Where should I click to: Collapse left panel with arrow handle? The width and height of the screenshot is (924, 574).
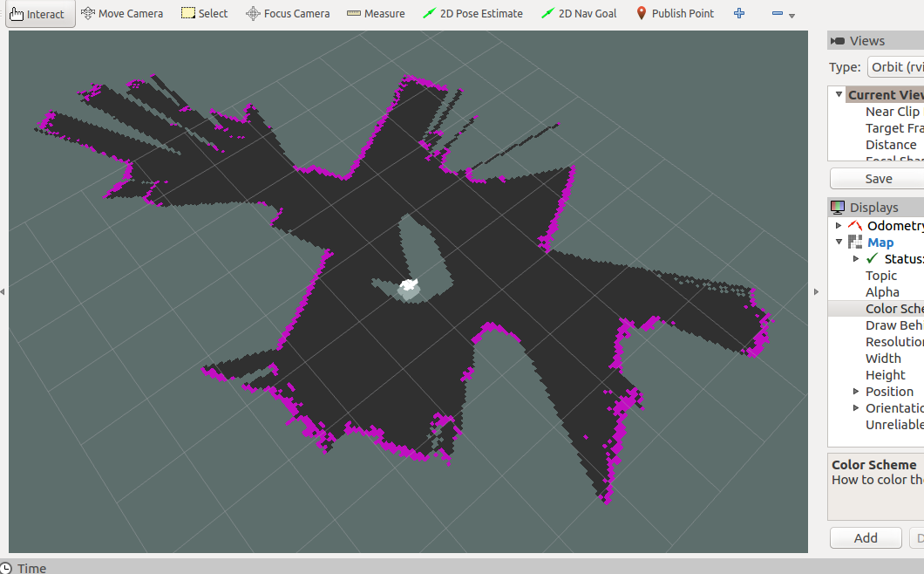3,291
